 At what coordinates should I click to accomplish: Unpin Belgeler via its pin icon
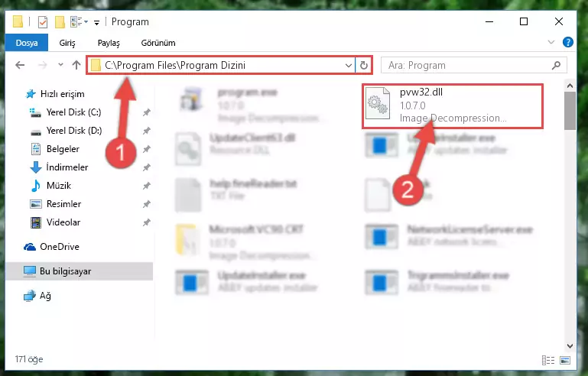pyautogui.click(x=146, y=149)
